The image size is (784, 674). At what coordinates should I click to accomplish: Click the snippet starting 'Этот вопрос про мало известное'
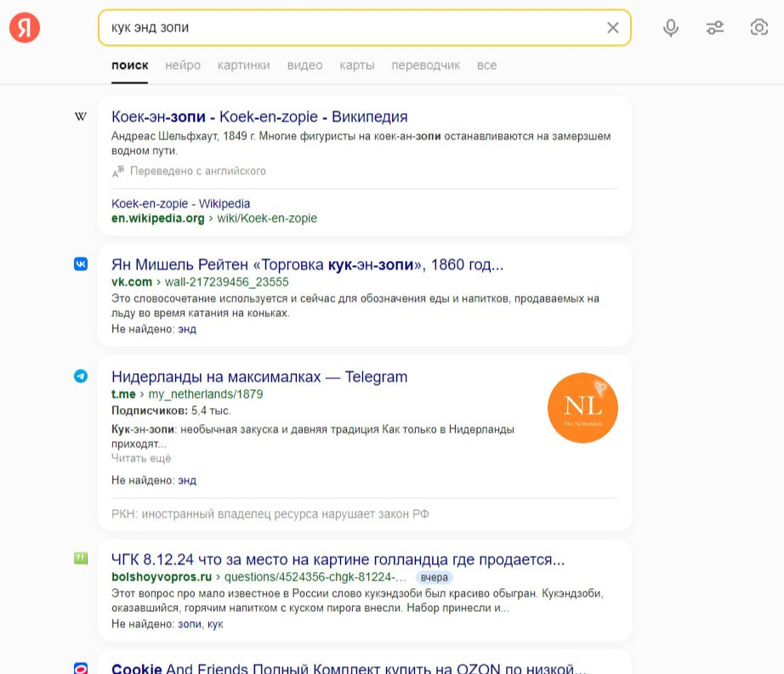click(x=357, y=601)
